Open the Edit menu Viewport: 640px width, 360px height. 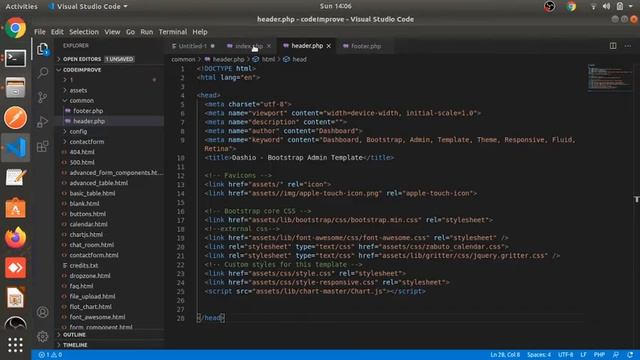(x=57, y=32)
